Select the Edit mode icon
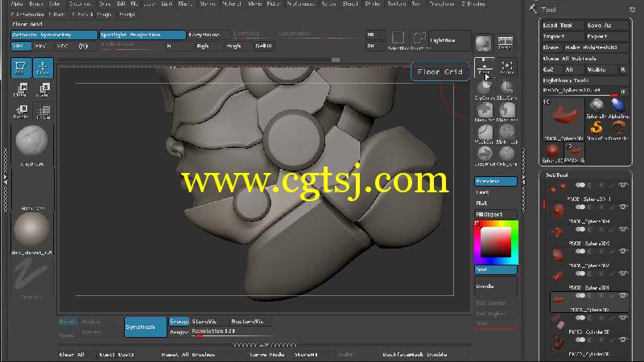 coord(21,68)
